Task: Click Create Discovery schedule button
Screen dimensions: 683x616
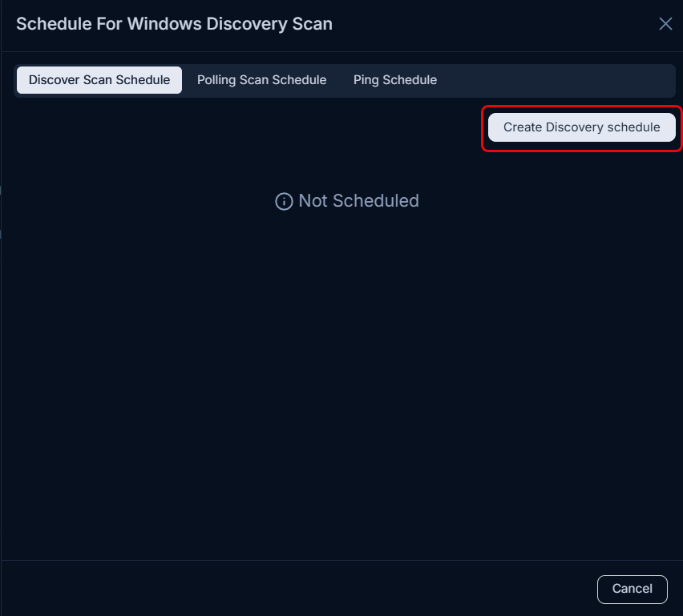Action: [x=581, y=127]
